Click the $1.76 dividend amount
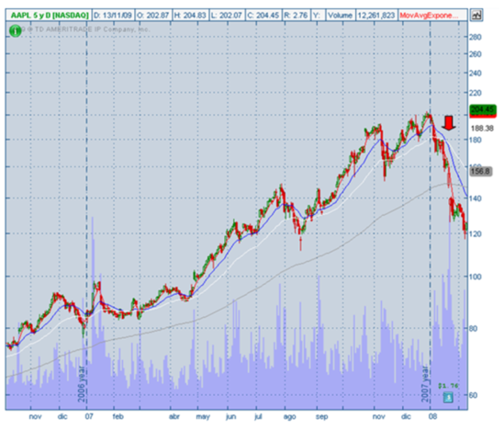 [448, 386]
